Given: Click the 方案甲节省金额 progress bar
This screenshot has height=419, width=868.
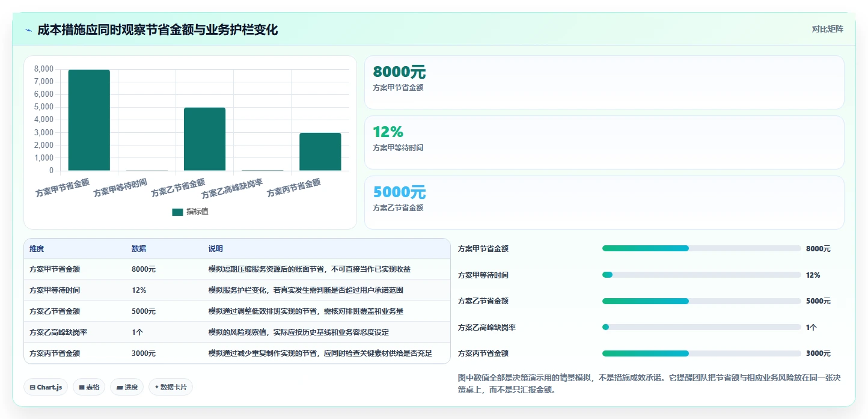Looking at the screenshot, I should tap(701, 248).
